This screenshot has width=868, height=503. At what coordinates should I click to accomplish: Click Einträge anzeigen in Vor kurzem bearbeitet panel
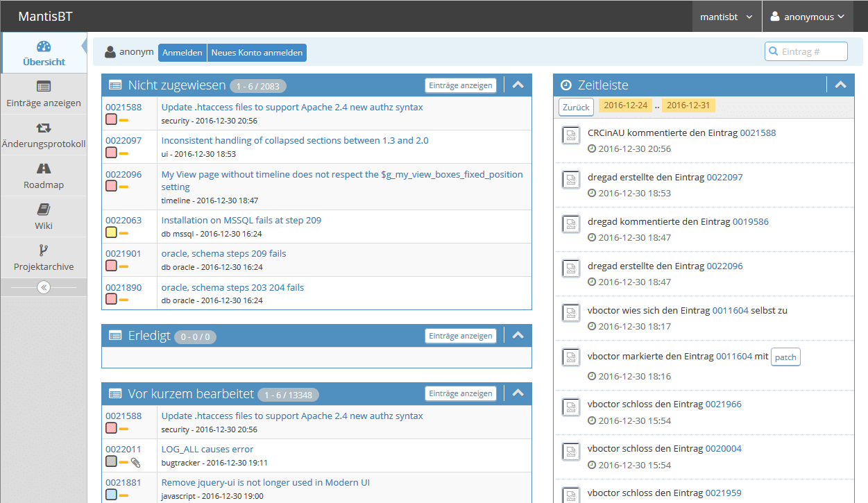(x=461, y=393)
